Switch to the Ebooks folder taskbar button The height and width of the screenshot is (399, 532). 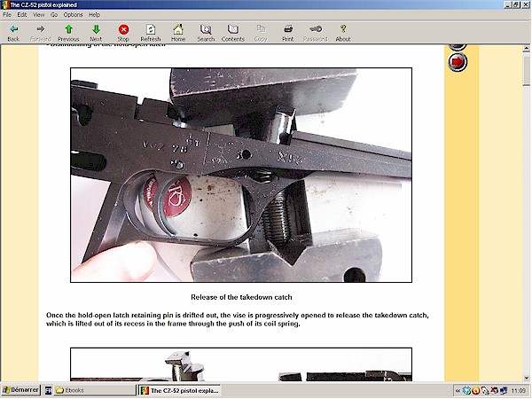[x=94, y=390]
